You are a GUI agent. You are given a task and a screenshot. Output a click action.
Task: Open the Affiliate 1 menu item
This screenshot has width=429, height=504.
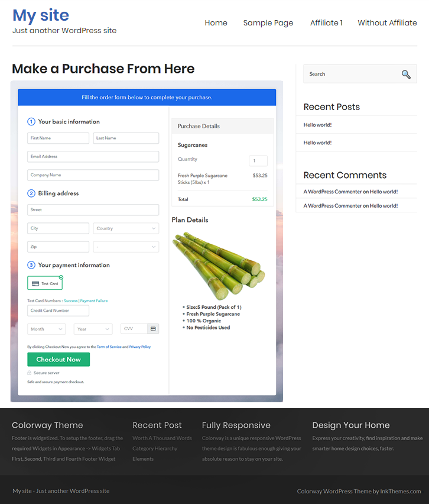tap(326, 23)
